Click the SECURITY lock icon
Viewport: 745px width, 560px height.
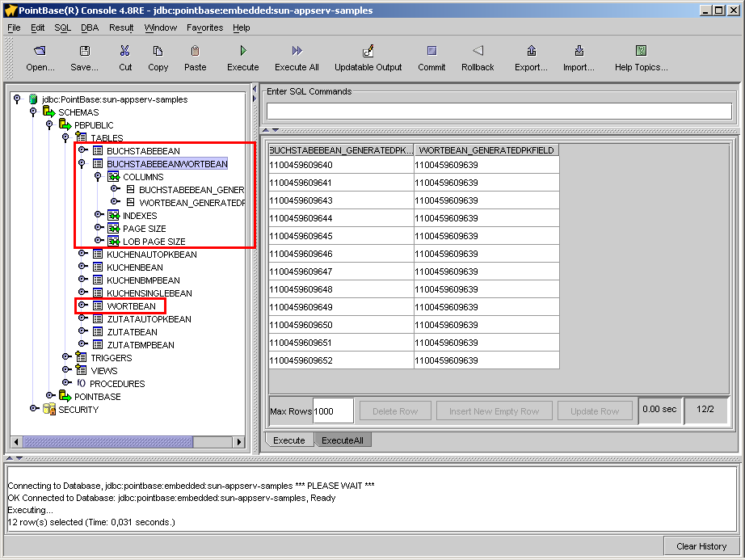pos(49,409)
